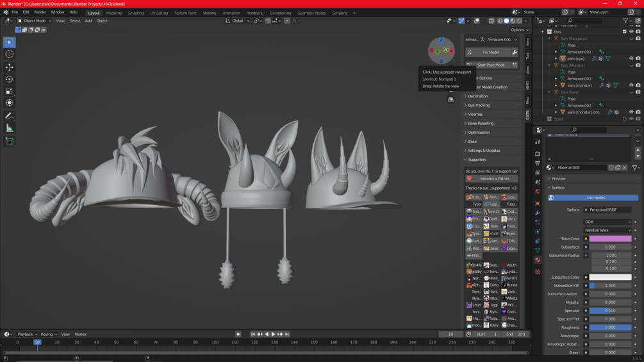The width and height of the screenshot is (644, 362).
Task: Hide ears (monster).001 in viewport
Action: tap(631, 112)
